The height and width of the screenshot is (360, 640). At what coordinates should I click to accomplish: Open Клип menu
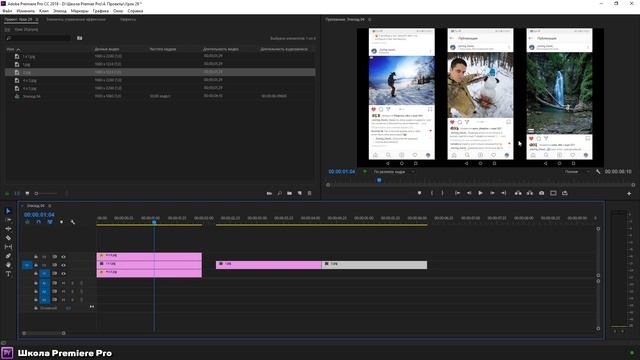[x=44, y=11]
